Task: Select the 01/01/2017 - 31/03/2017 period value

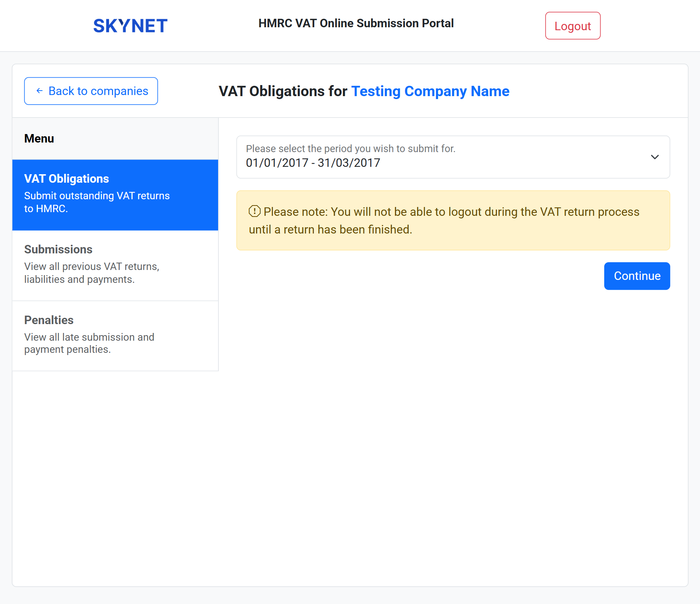Action: (x=313, y=163)
